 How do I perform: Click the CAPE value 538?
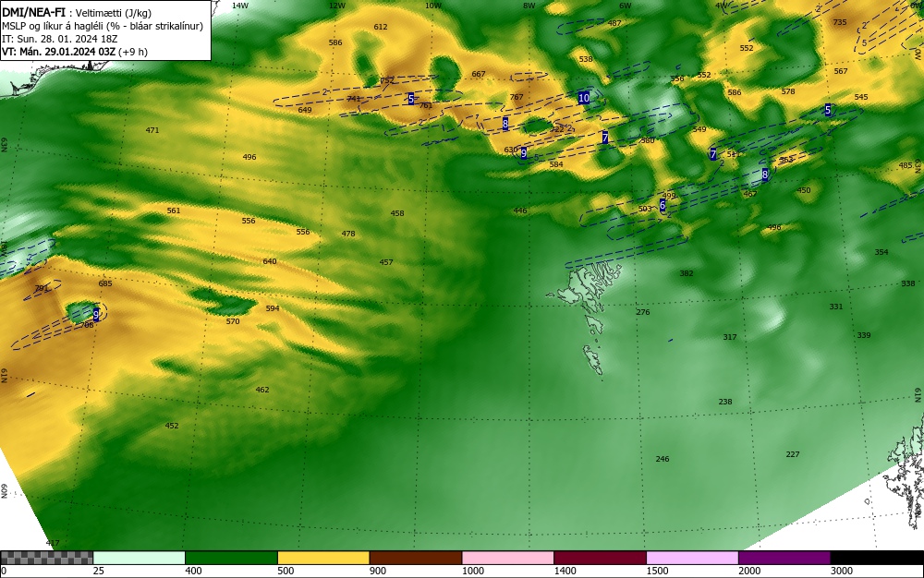586,59
